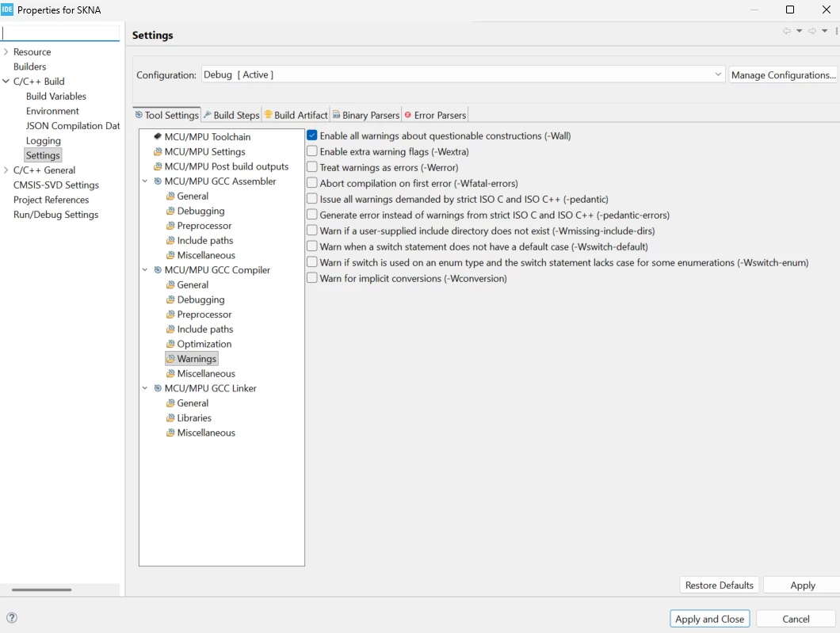
Task: Collapse the MCU/MPU GCC Assembler node
Action: click(145, 181)
